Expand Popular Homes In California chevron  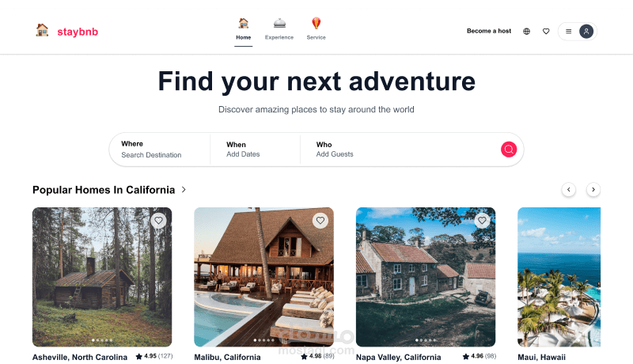point(184,190)
